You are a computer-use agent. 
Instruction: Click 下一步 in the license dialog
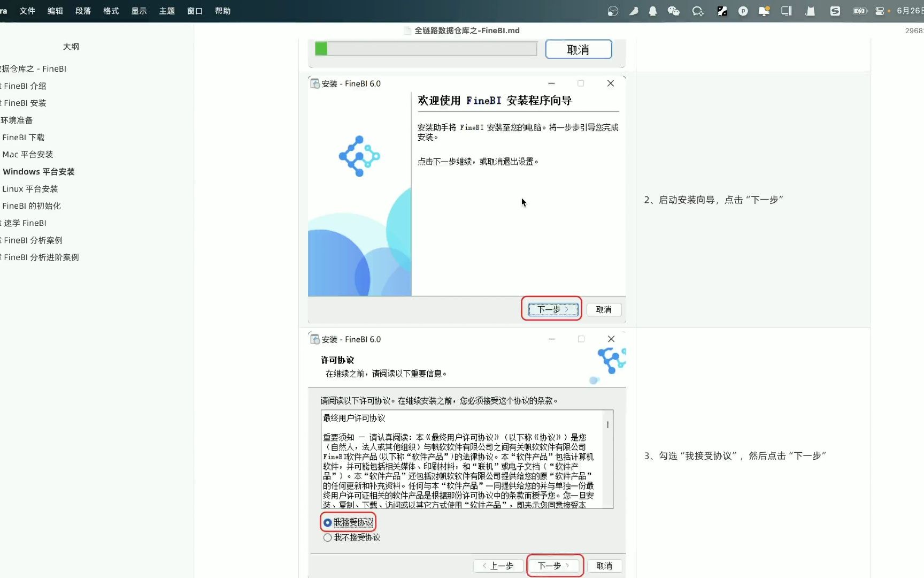tap(553, 566)
